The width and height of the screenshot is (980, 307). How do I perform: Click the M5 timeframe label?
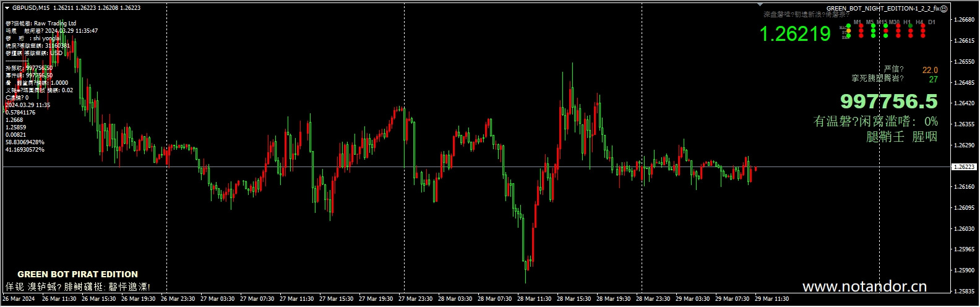870,22
